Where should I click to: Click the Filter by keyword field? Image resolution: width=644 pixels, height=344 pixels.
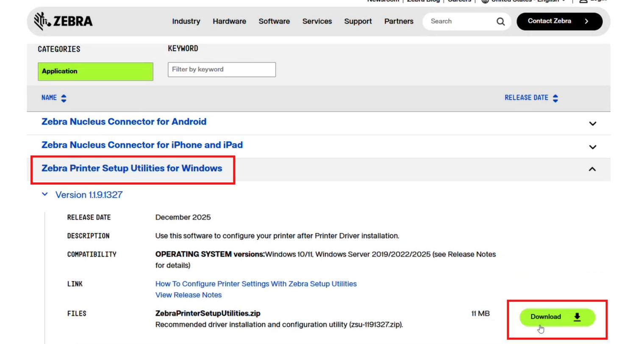coord(222,70)
